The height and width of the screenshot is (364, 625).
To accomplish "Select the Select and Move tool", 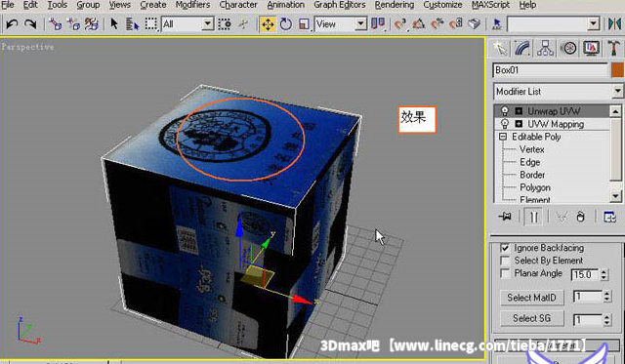I will (x=268, y=24).
